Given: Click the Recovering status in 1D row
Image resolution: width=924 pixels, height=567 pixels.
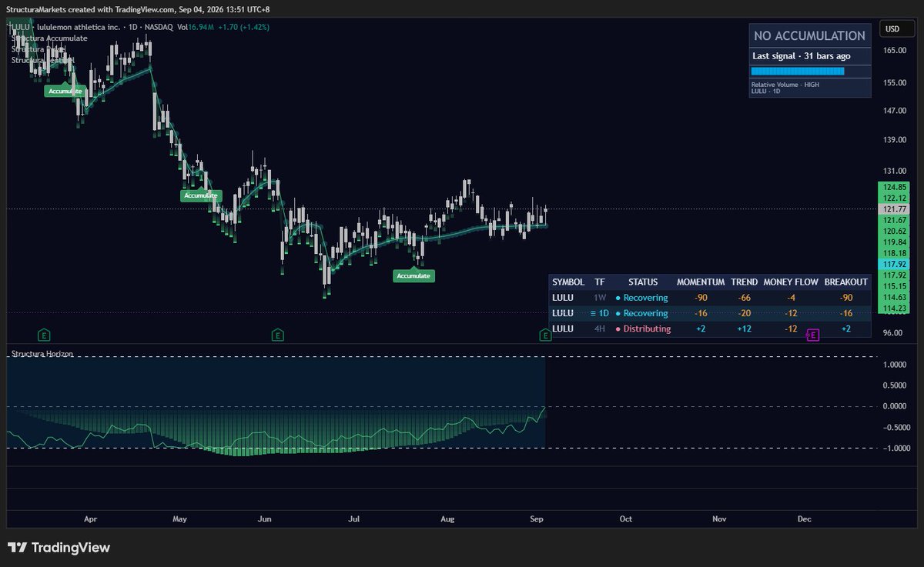Looking at the screenshot, I should 642,313.
